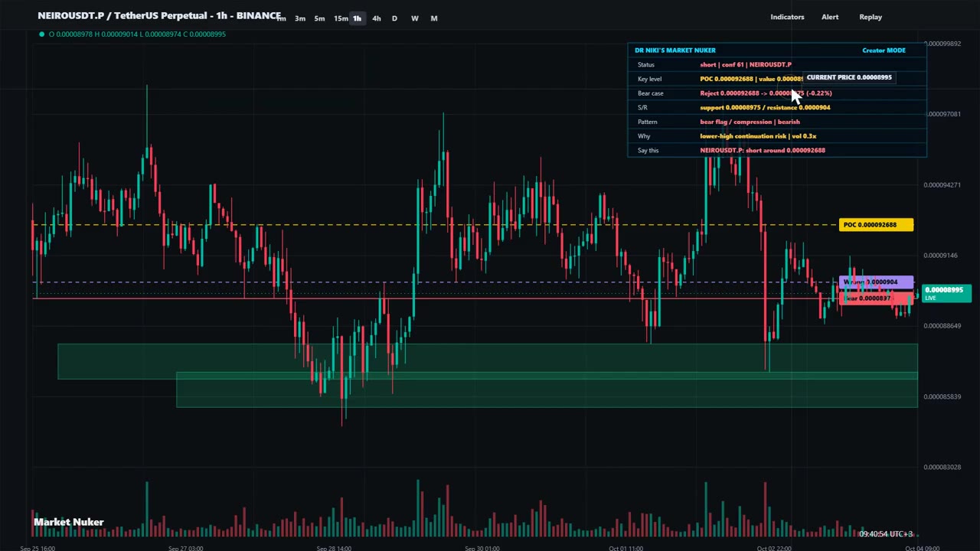Click the DR NIKI'S MARKET NUKER header

pyautogui.click(x=675, y=51)
